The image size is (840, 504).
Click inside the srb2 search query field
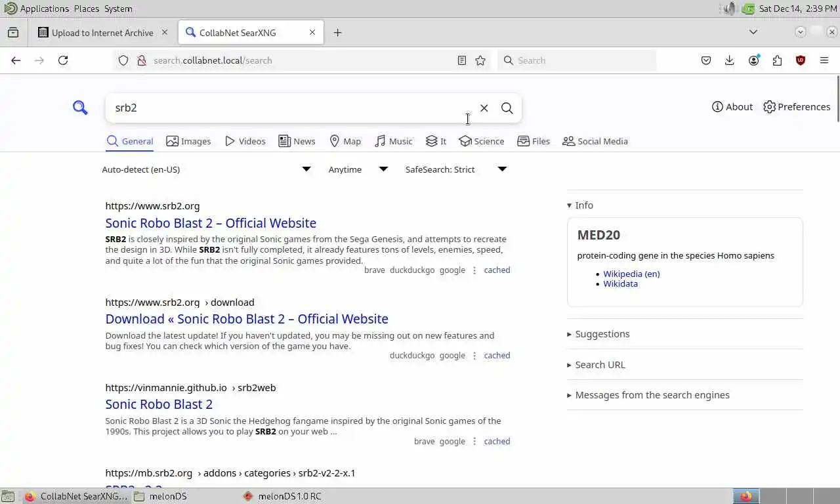[289, 108]
